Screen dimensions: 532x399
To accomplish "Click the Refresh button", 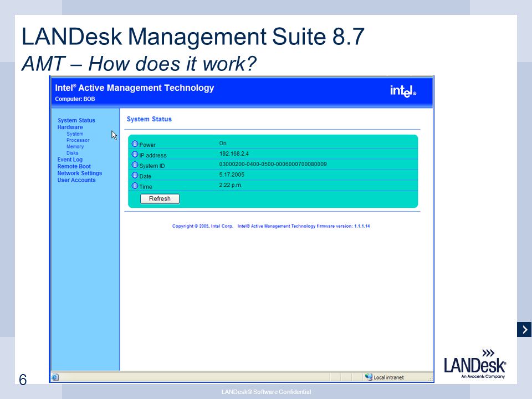I will click(x=160, y=198).
